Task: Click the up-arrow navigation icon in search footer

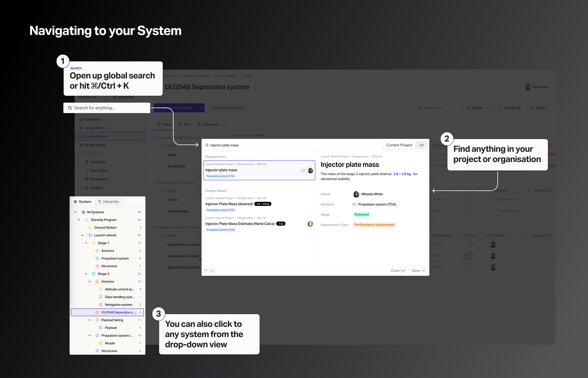Action: [206, 270]
